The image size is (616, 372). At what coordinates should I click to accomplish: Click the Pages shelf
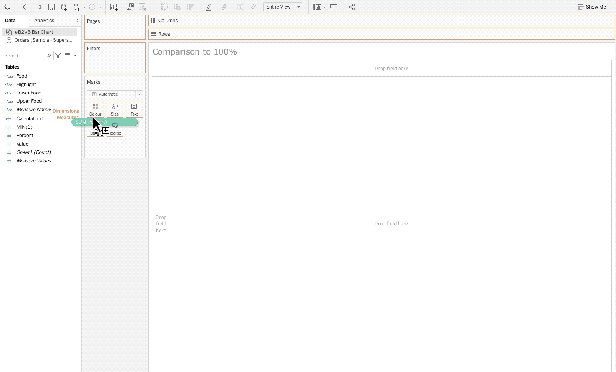[x=115, y=27]
